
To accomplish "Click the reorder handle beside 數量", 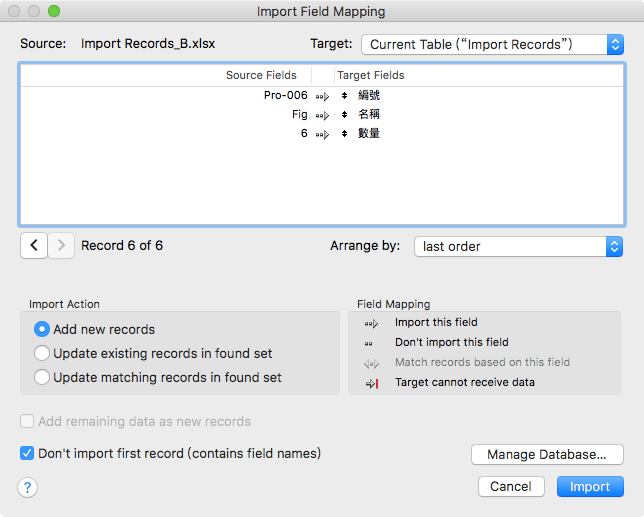I will coord(344,134).
